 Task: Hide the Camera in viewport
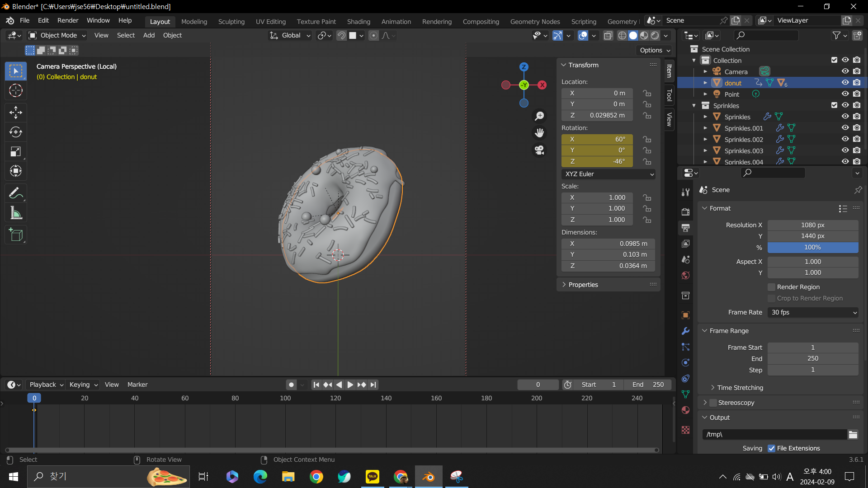[845, 71]
